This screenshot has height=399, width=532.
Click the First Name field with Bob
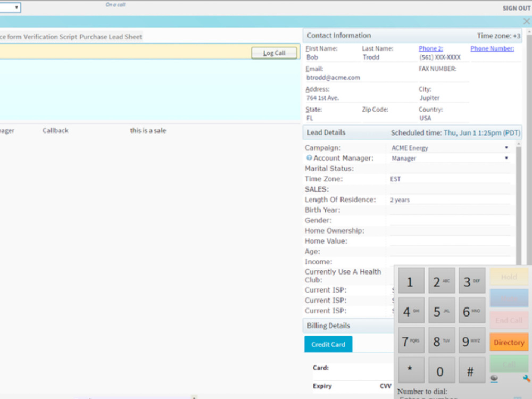(x=332, y=57)
